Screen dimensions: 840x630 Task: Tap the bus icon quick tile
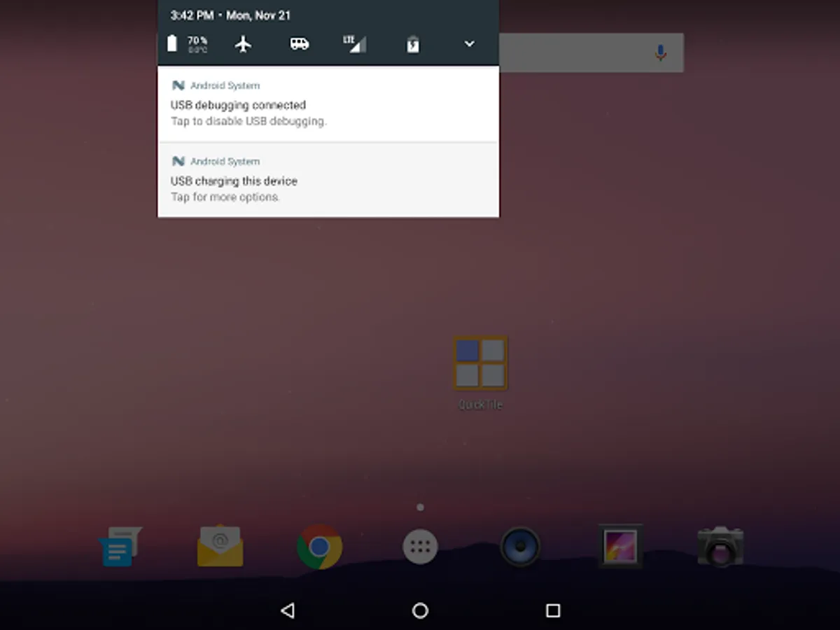[300, 44]
